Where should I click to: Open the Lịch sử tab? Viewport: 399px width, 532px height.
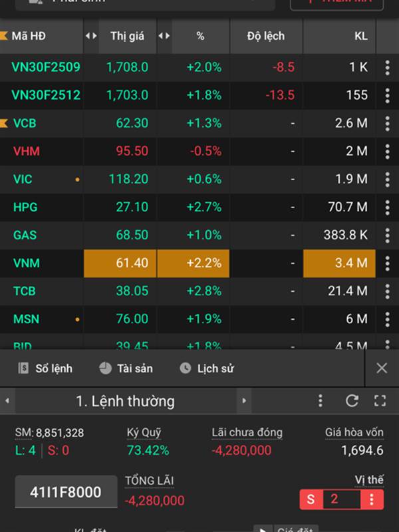pos(207,368)
